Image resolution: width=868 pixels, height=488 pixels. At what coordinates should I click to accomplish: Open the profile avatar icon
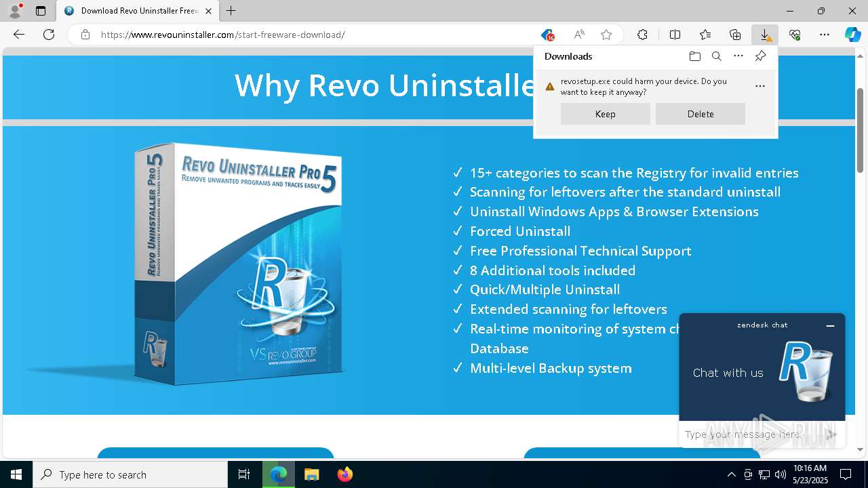click(x=15, y=11)
